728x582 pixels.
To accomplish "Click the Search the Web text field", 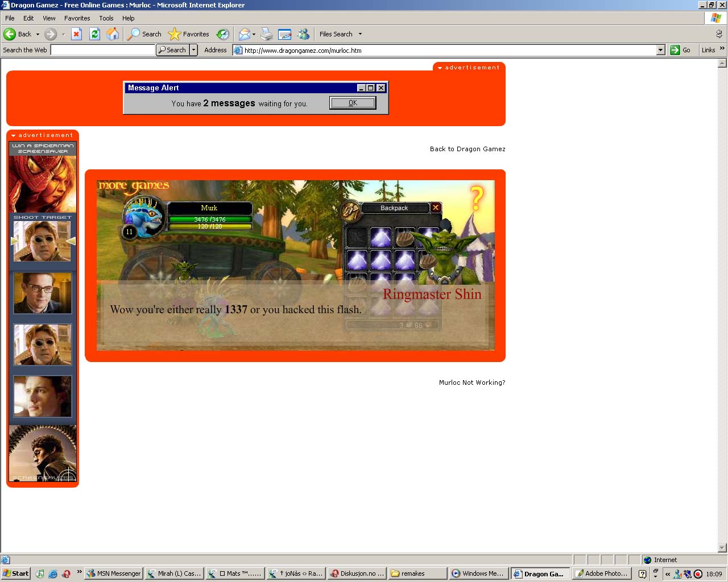I will tap(103, 50).
